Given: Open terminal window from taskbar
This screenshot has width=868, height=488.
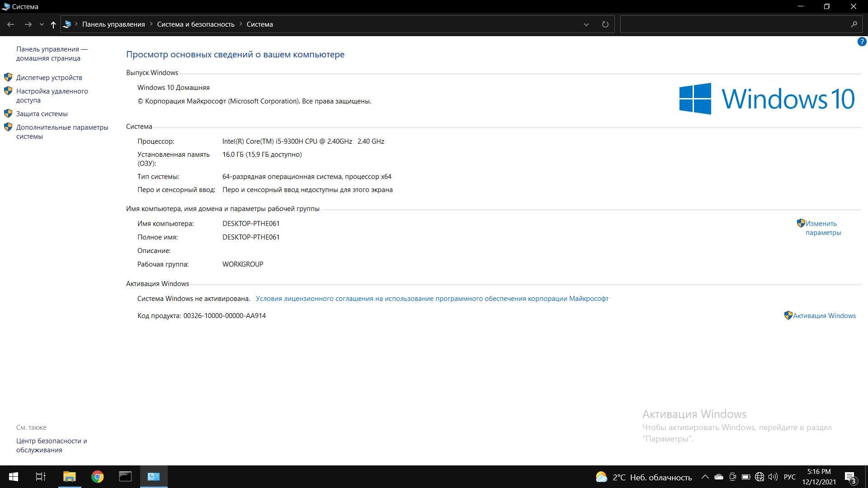Looking at the screenshot, I should (125, 477).
